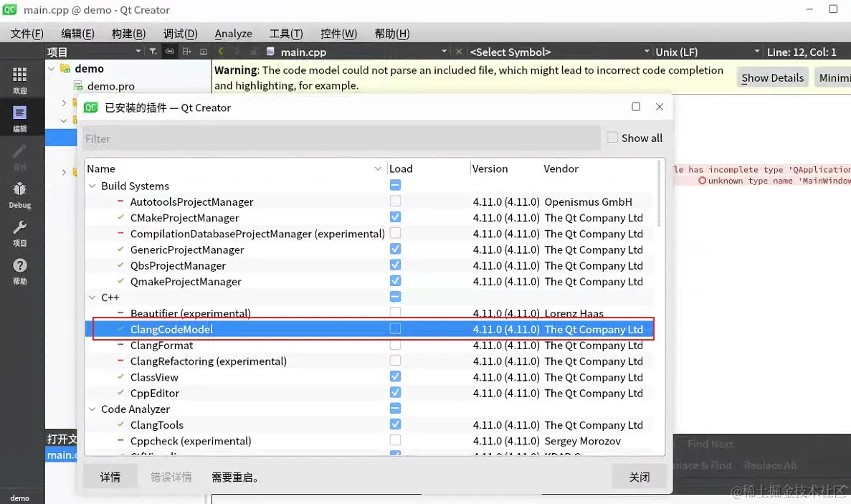This screenshot has width=851, height=504.
Task: Click the split project pane icon
Action: [x=186, y=52]
